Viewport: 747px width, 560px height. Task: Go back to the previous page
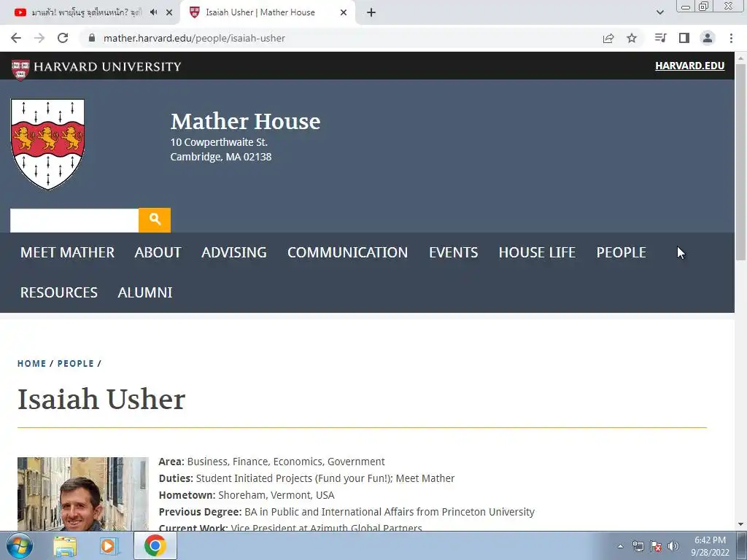tap(16, 38)
